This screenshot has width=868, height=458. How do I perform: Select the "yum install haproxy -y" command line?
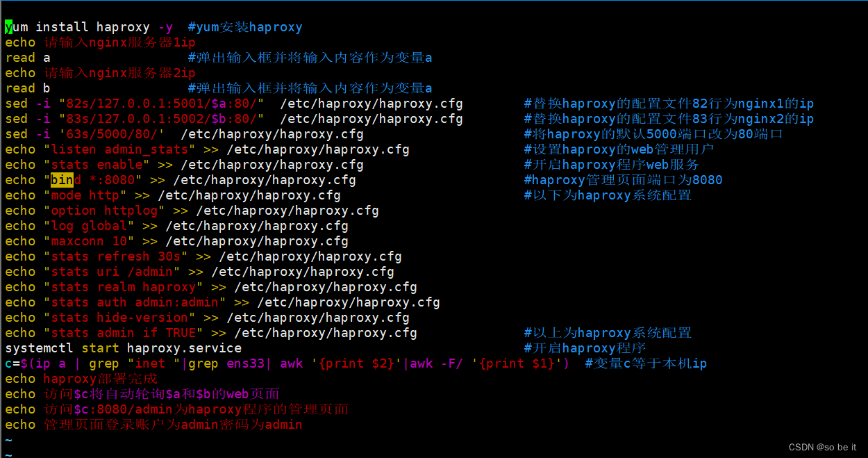[x=83, y=26]
